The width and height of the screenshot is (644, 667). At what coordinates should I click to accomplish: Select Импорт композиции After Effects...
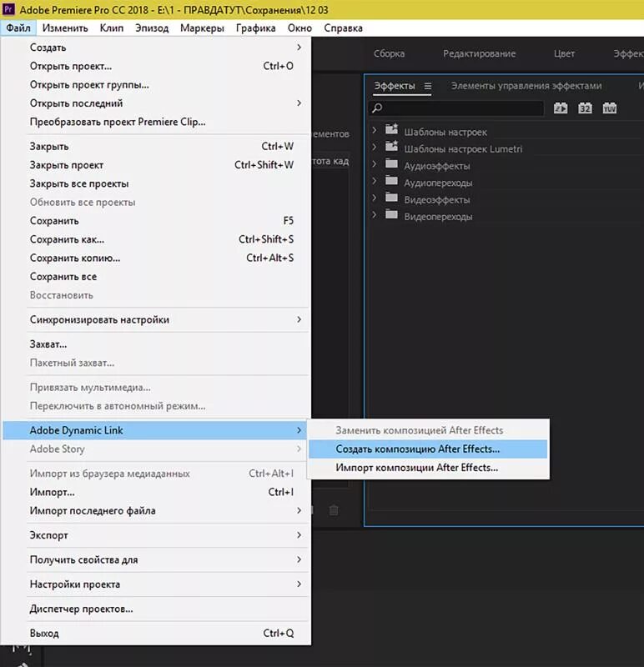coord(428,468)
